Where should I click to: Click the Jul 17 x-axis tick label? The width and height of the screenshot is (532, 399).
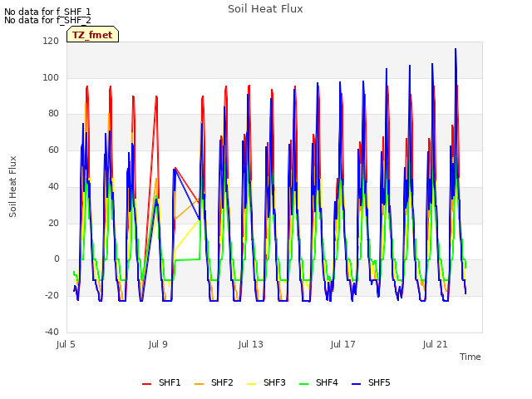[x=342, y=344]
